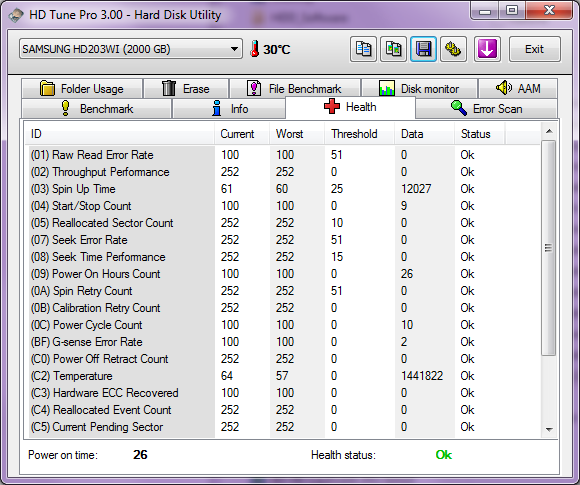This screenshot has height=485, width=580.
Task: Open the Disk monitor tab
Action: 419,89
